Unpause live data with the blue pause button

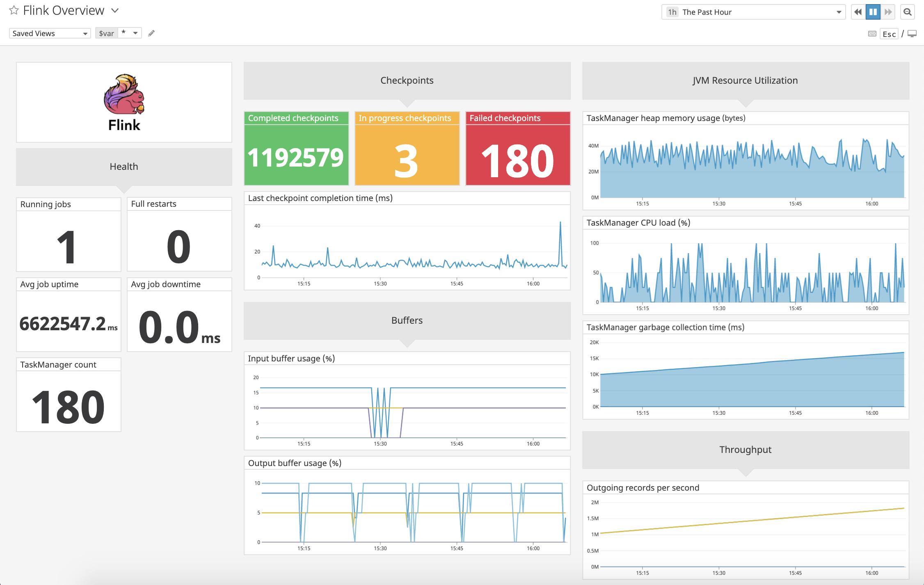tap(873, 12)
